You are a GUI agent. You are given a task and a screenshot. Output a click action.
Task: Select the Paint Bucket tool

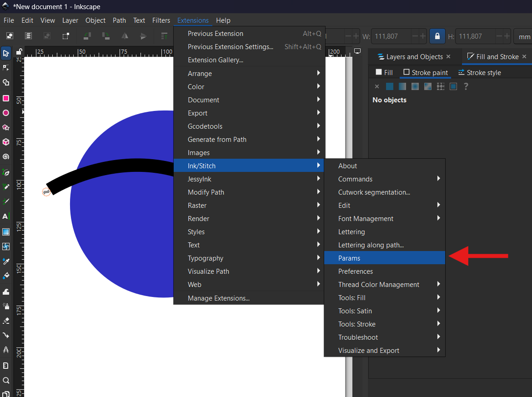pyautogui.click(x=6, y=276)
